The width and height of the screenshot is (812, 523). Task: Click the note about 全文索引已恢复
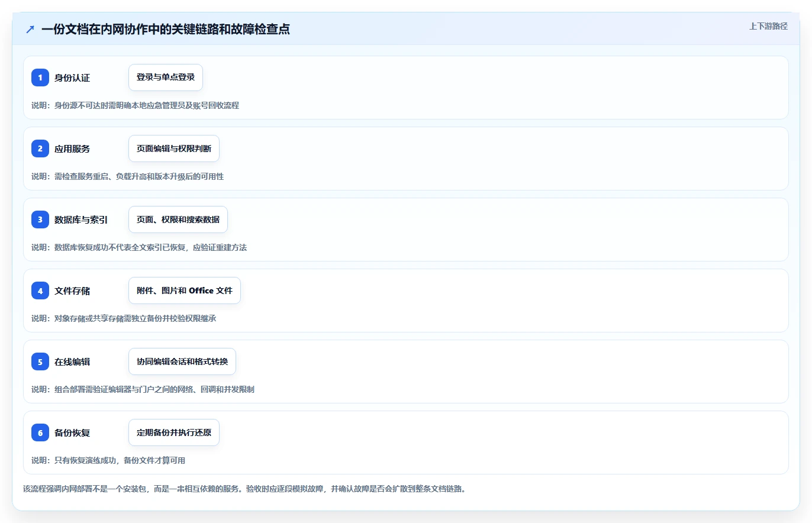[139, 247]
